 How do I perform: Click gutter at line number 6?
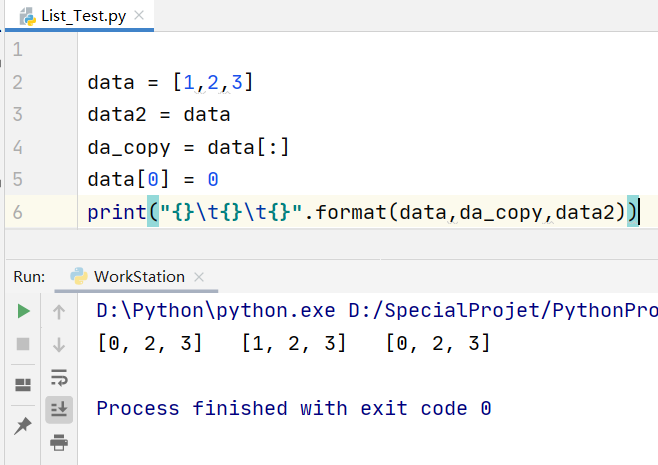tap(18, 212)
